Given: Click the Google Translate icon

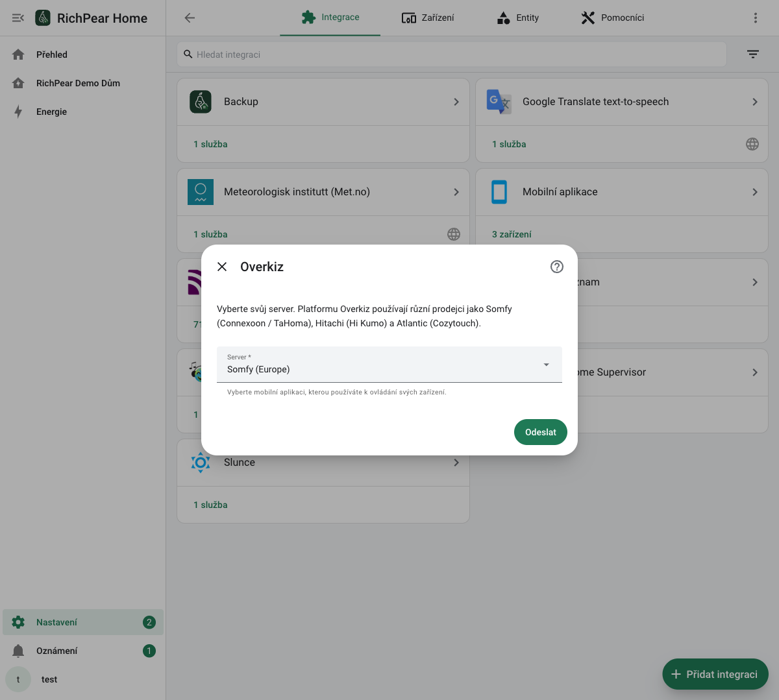Looking at the screenshot, I should pos(499,102).
